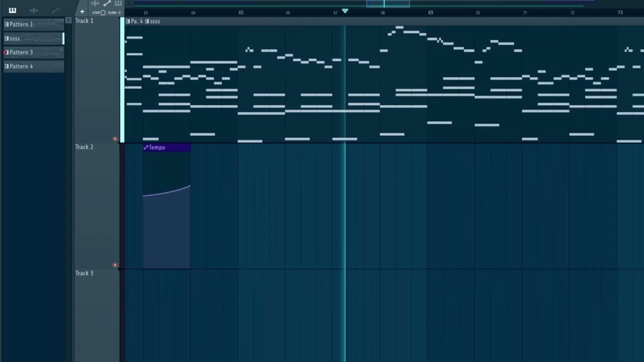Viewport: 644px width, 362px height.
Task: Open the ssss pattern clip title menu
Action: [x=152, y=21]
